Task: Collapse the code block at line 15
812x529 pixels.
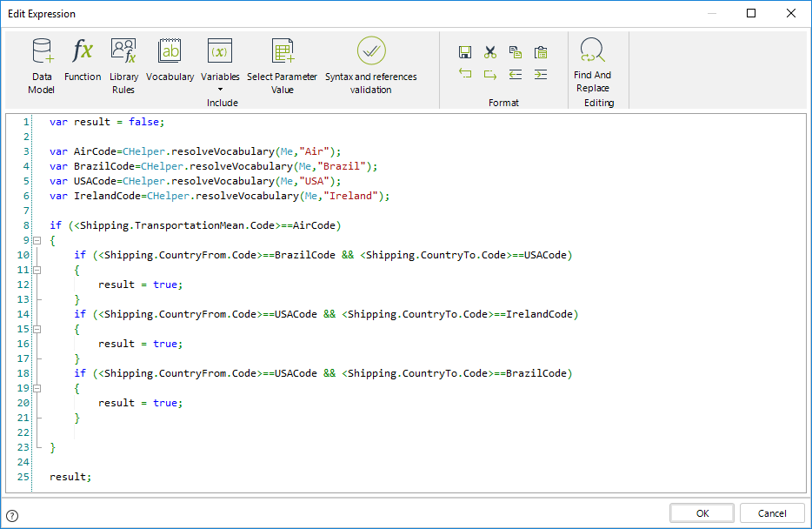Action: 37,329
